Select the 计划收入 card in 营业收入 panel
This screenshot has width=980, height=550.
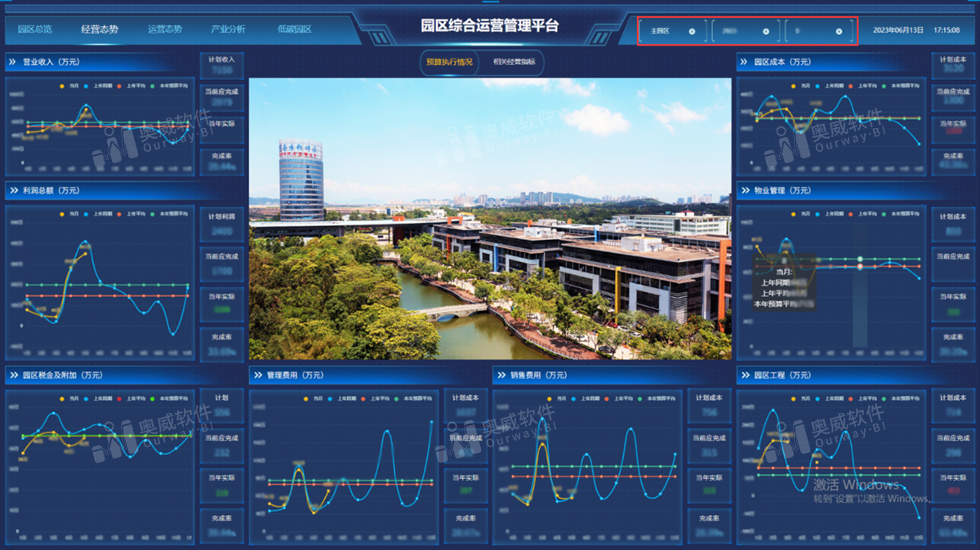221,65
